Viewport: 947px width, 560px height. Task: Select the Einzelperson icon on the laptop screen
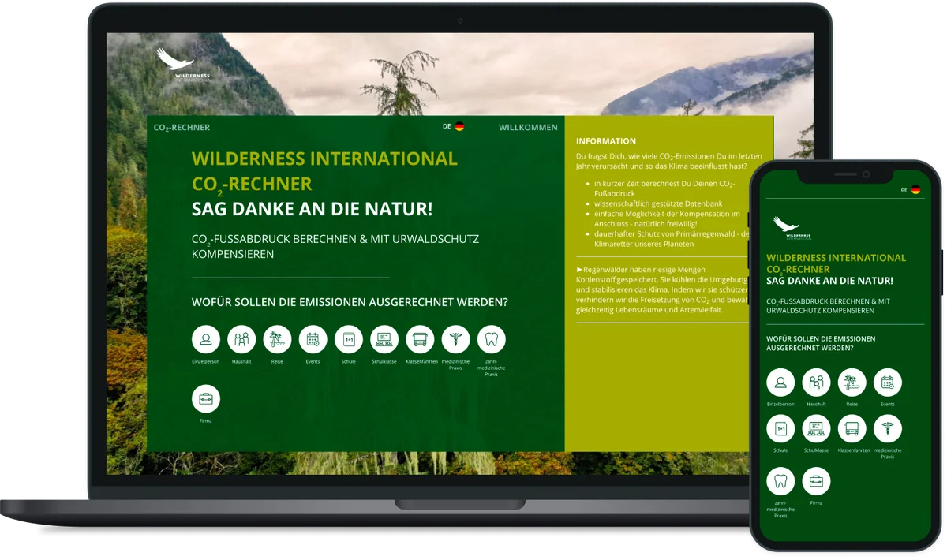pos(206,339)
